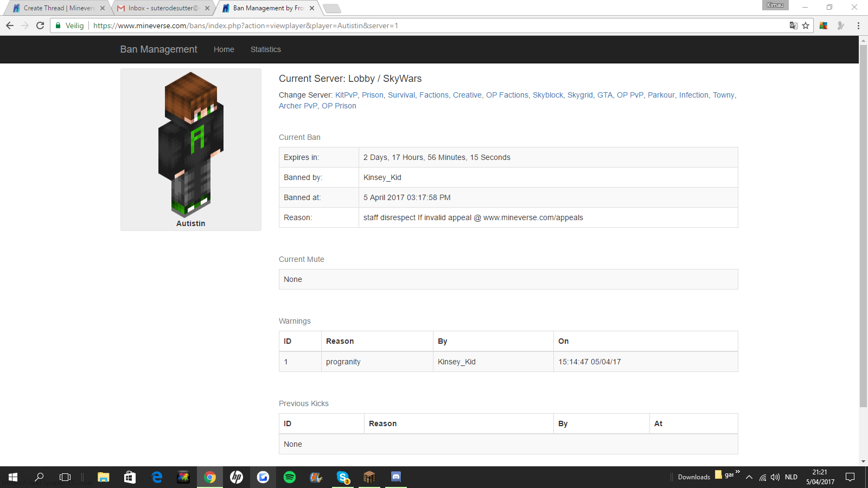868x488 pixels.
Task: Bookmark this page with the star icon
Action: [x=806, y=25]
